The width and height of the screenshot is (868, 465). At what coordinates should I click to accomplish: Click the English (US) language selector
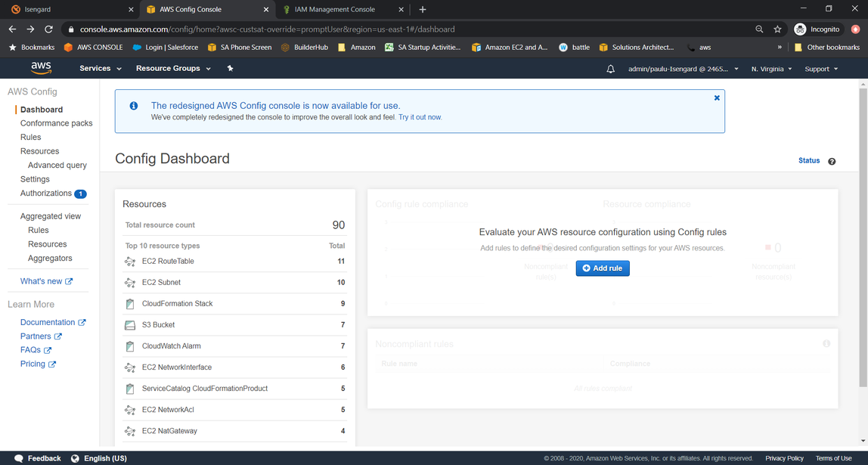[105, 458]
